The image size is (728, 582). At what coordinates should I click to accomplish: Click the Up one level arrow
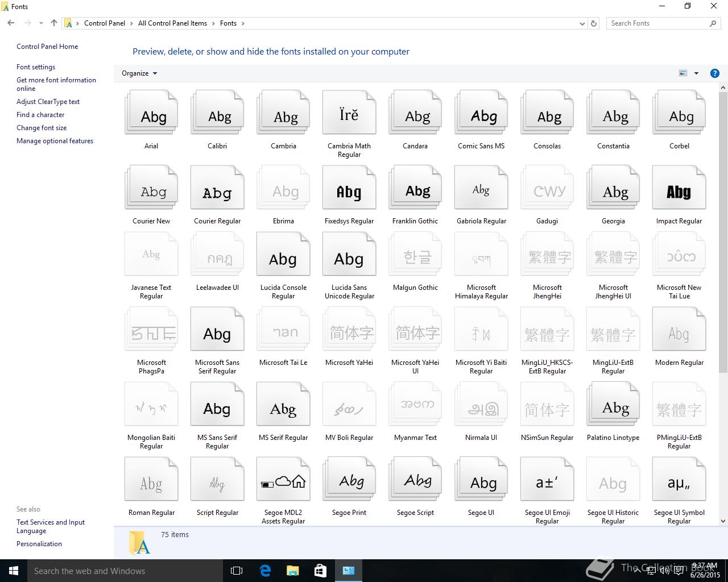[54, 23]
